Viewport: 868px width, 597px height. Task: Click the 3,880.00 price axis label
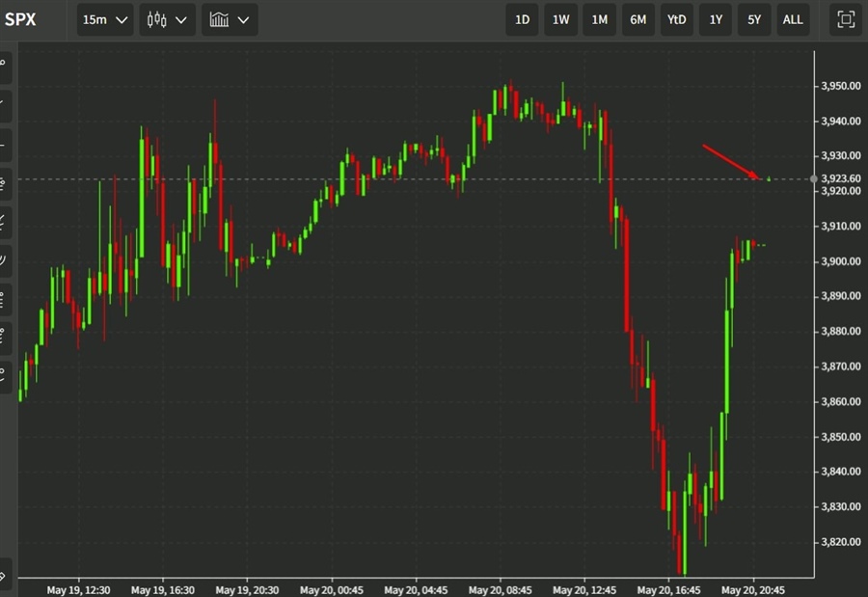[841, 331]
